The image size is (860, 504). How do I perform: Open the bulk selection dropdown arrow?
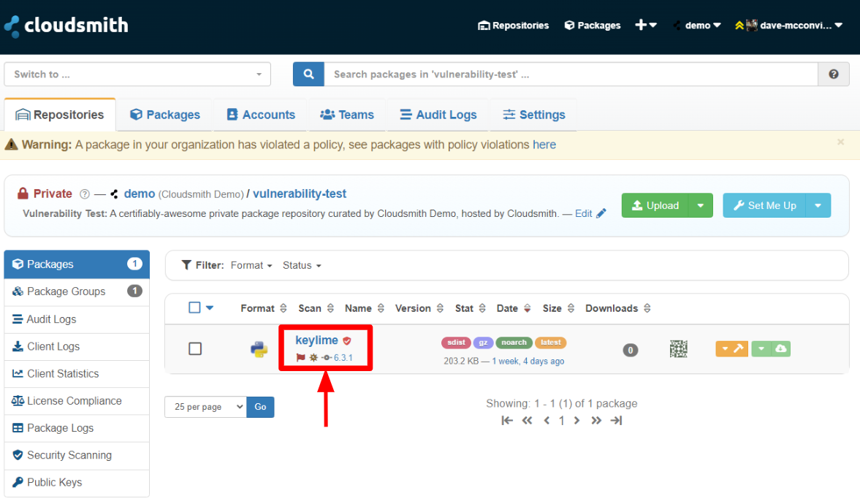(210, 308)
